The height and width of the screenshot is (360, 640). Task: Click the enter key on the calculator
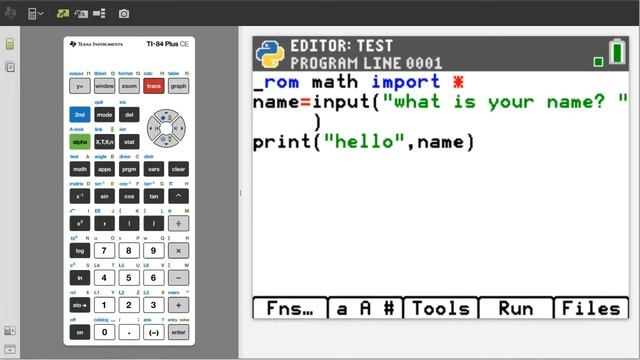click(178, 332)
